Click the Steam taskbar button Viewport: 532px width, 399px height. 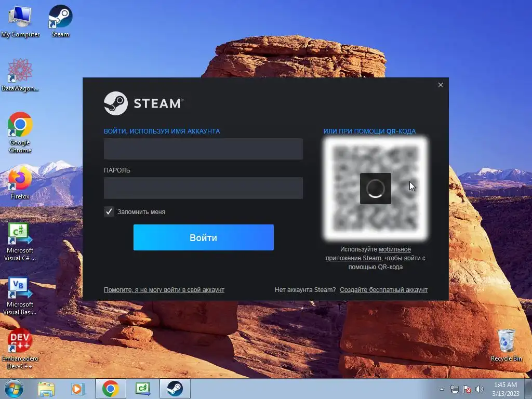[175, 389]
